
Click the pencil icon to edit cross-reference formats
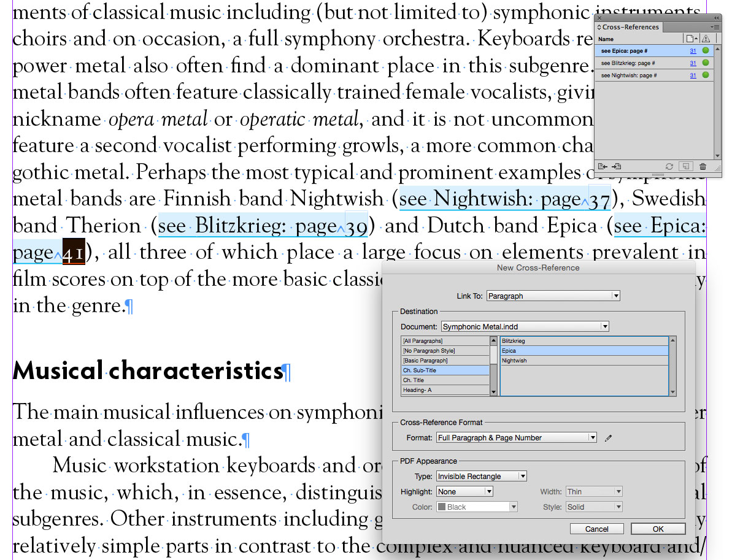608,438
